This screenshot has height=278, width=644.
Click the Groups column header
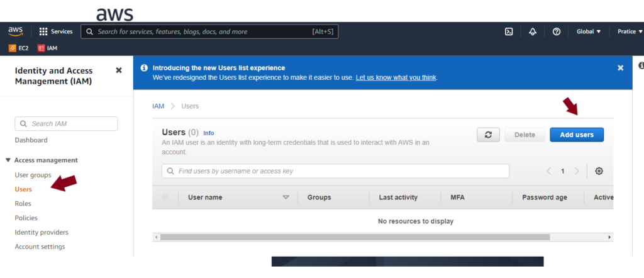click(319, 197)
